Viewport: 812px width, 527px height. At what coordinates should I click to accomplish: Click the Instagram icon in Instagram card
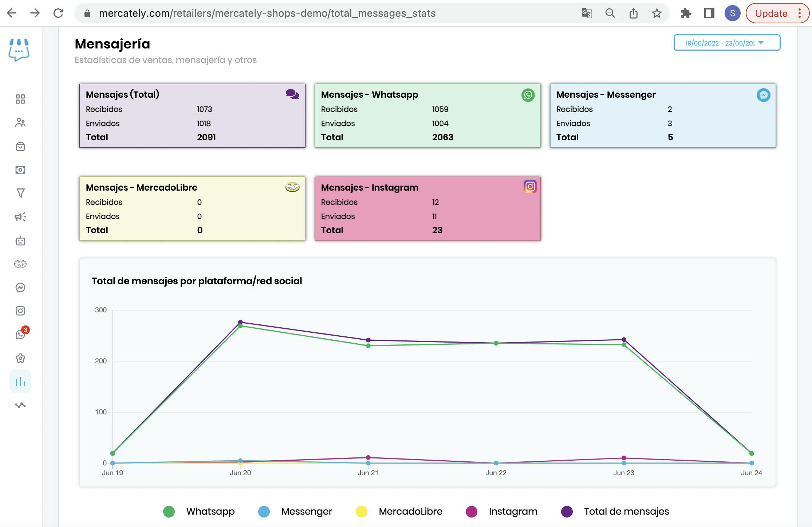(x=530, y=187)
